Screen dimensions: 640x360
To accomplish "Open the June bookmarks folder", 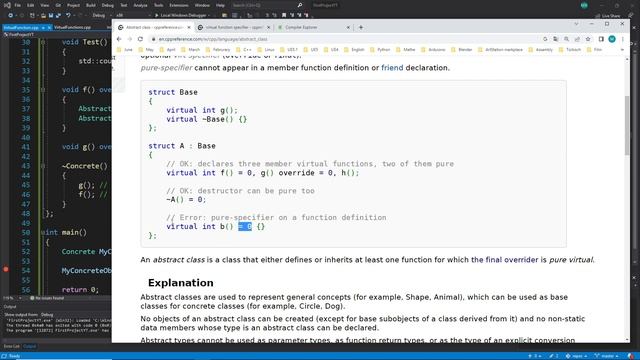I will [x=125, y=50].
